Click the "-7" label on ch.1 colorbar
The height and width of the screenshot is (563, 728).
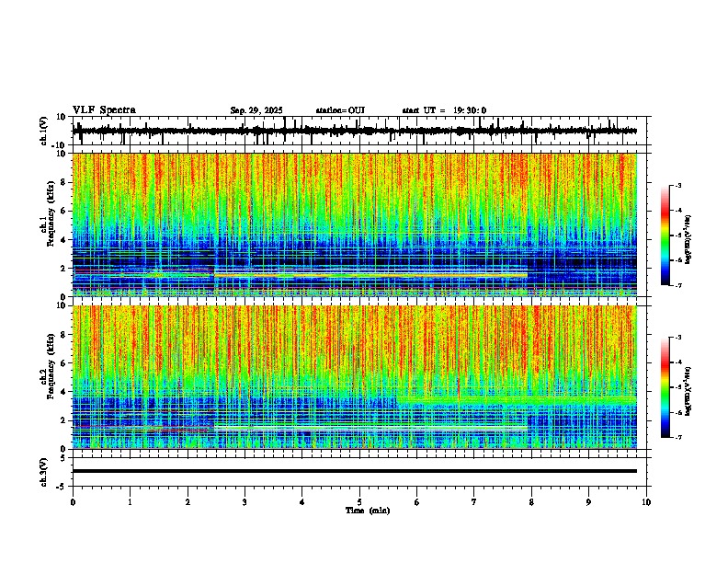[677, 285]
